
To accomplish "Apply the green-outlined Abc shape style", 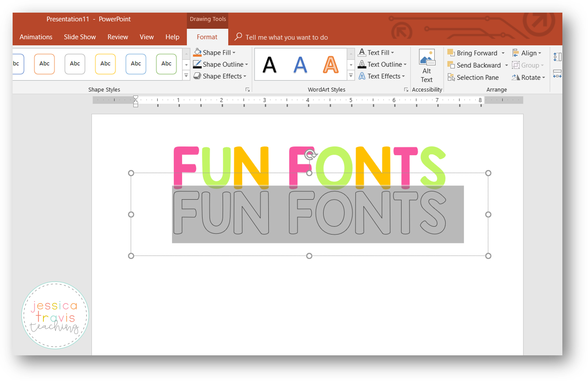I will click(x=166, y=64).
